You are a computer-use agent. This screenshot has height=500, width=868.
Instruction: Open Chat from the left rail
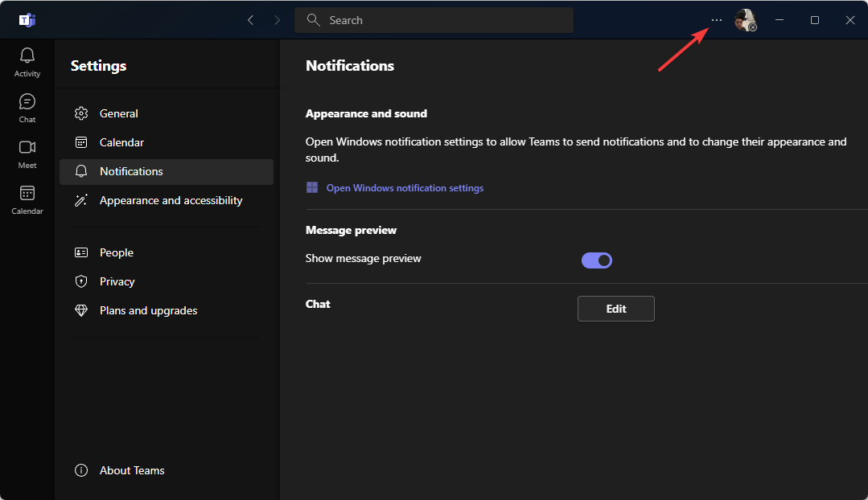(27, 108)
